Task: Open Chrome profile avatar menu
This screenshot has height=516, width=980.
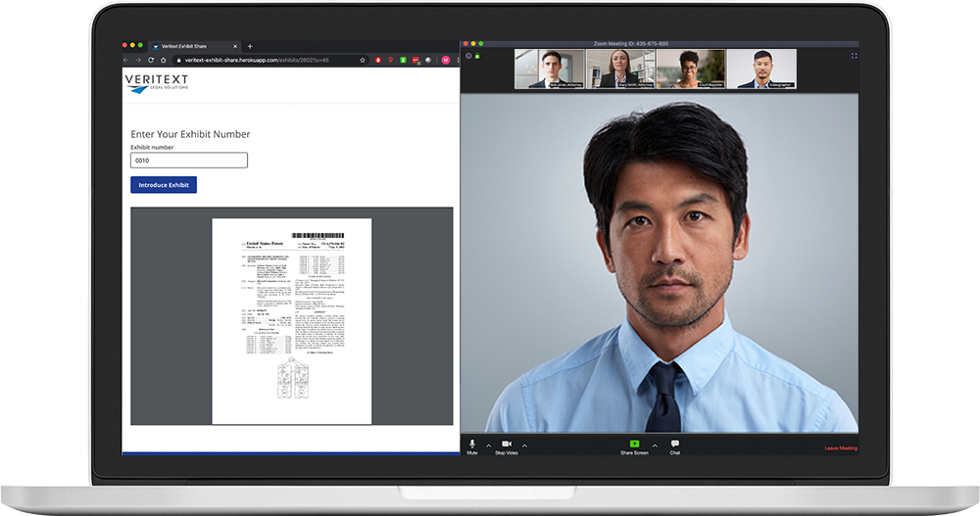Action: pos(446,60)
